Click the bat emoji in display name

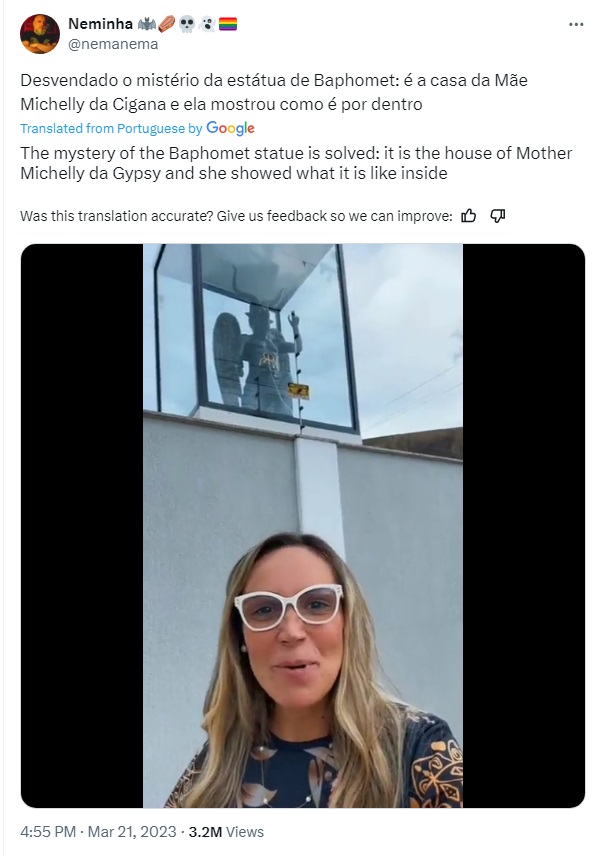tap(146, 24)
